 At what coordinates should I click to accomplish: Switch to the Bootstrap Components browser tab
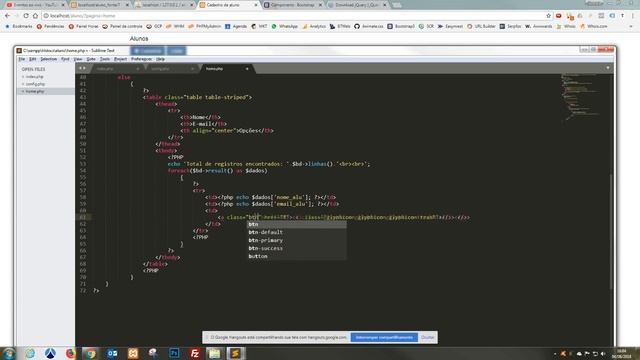click(293, 5)
